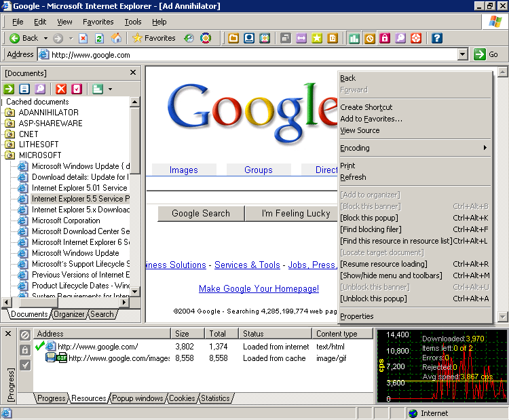This screenshot has height=420, width=509.
Task: Go to the Home page icon
Action: click(116, 38)
